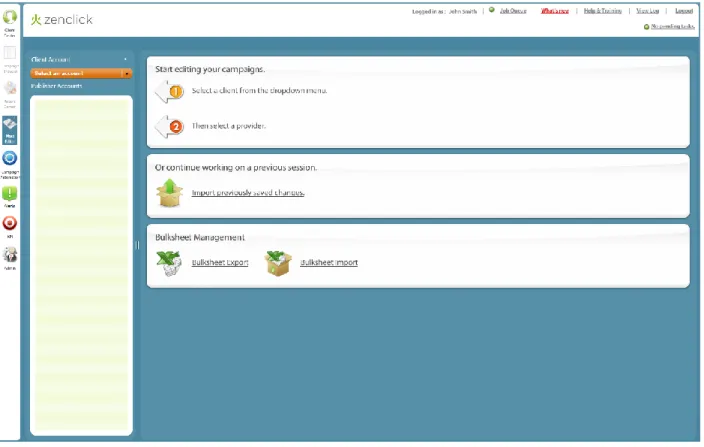This screenshot has width=704, height=447.
Task: Open the Help & Training link
Action: [603, 11]
